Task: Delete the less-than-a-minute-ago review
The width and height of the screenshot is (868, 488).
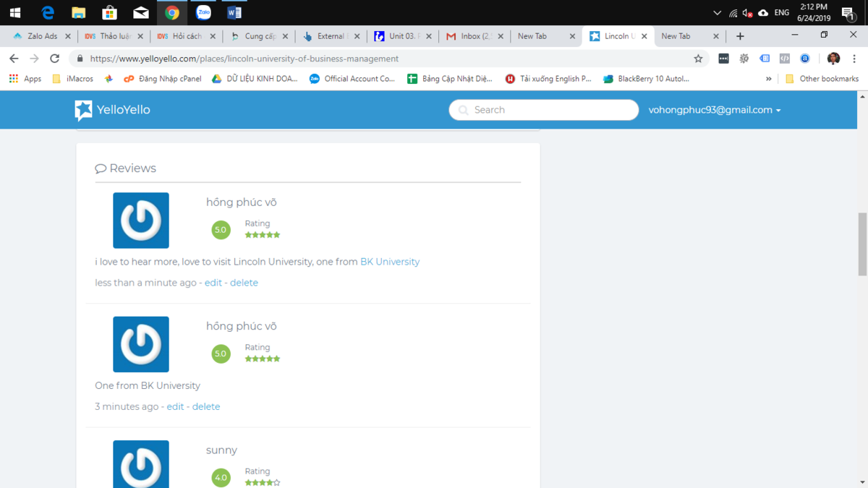Action: [x=244, y=283]
